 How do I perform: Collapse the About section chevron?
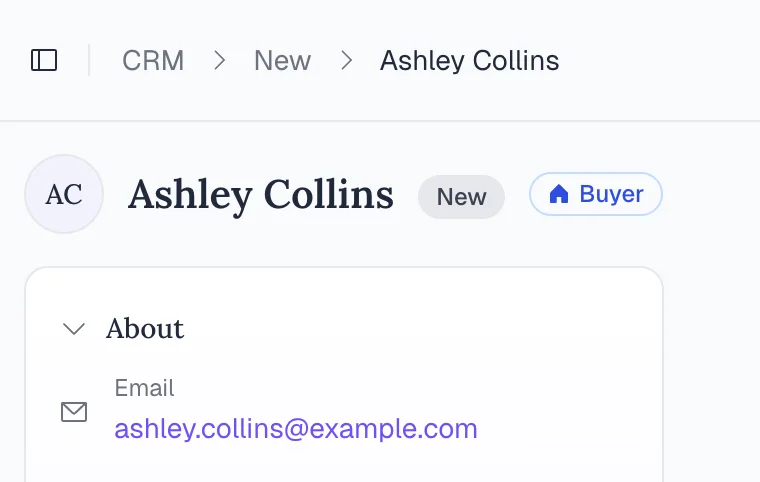pos(74,329)
